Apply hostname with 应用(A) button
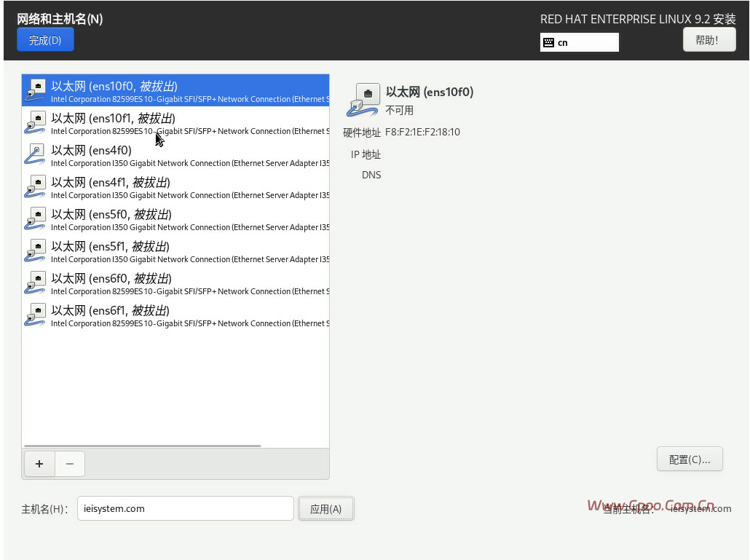750x560 pixels. [325, 509]
